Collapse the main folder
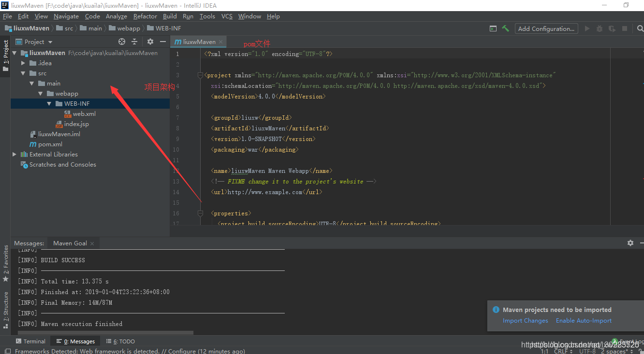This screenshot has height=354, width=644. 32,84
